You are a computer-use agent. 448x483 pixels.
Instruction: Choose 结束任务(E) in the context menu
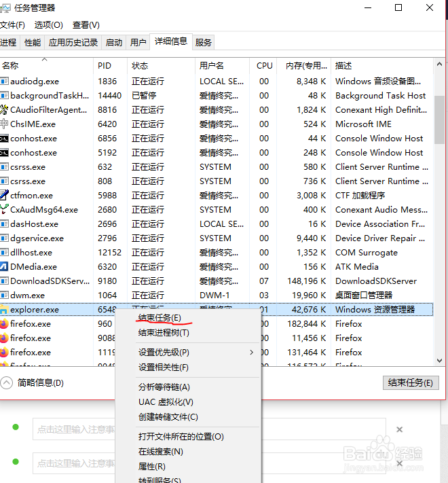(160, 318)
